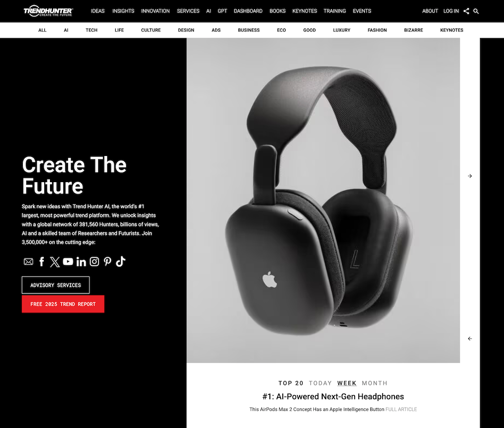Go to previous slide with left arrow
Screen dimensions: 504x428
click(470, 339)
